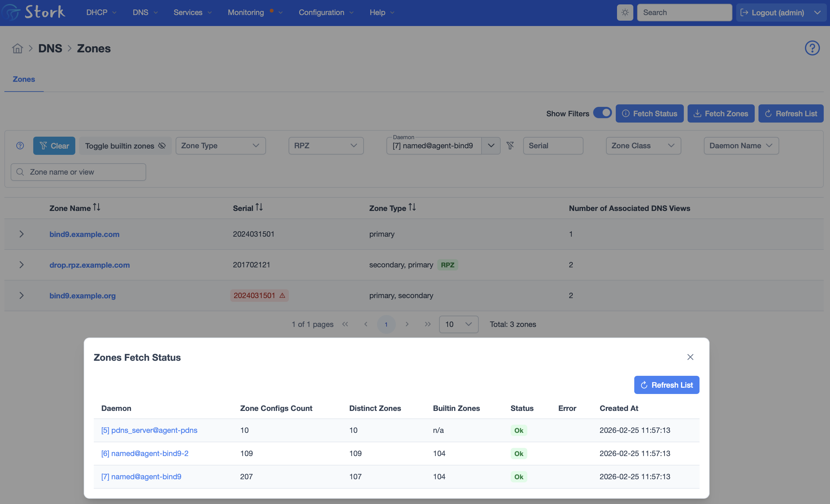Sort by Zone Name column arrows

tap(97, 207)
